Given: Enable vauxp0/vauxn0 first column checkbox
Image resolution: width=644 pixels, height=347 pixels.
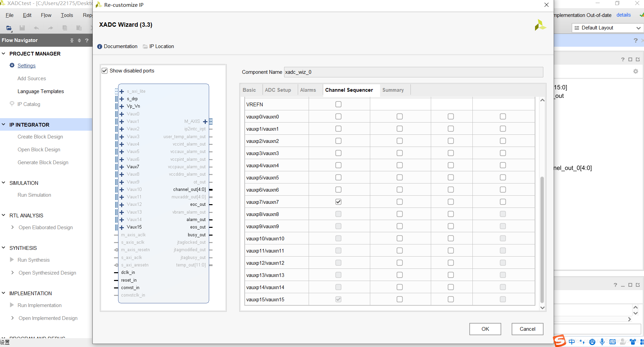Looking at the screenshot, I should pyautogui.click(x=338, y=116).
